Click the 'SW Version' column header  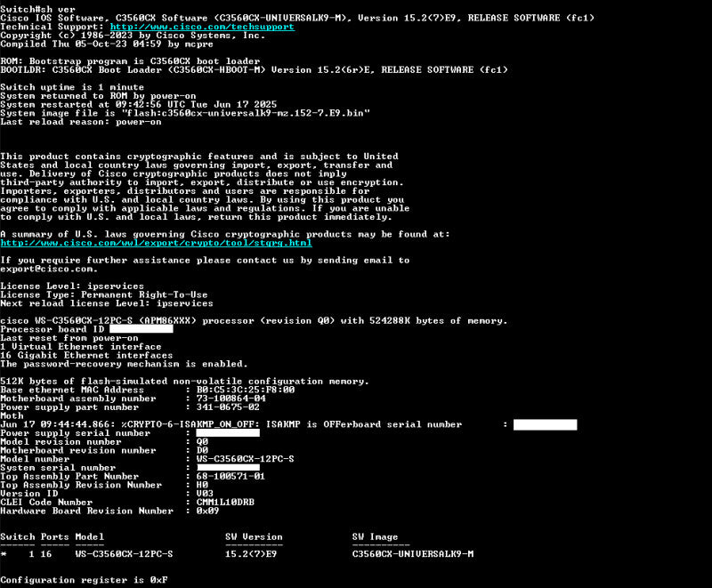pyautogui.click(x=254, y=537)
